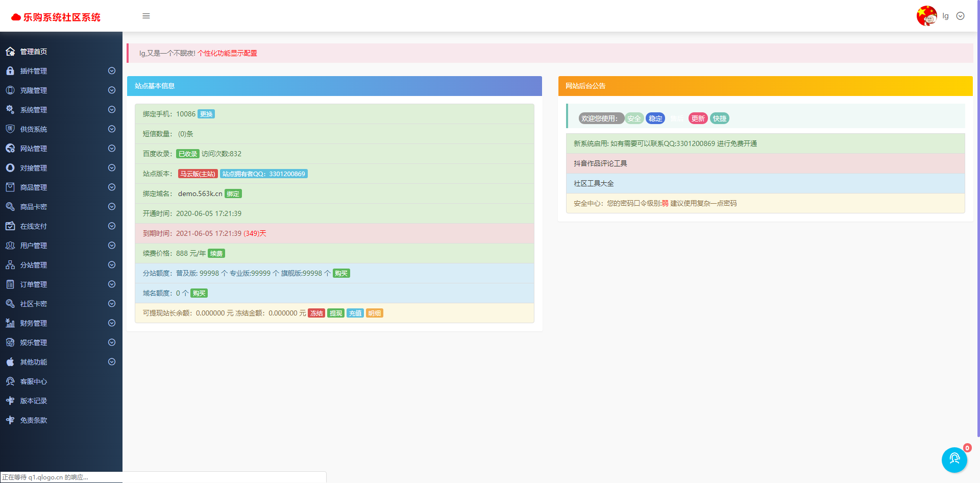
Task: Open the 版本记录 menu item
Action: pyautogui.click(x=34, y=401)
